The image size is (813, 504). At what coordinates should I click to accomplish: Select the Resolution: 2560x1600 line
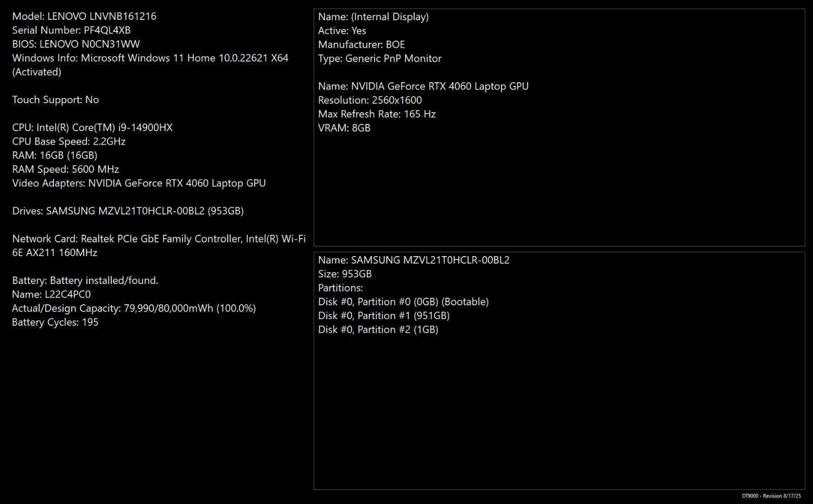pyautogui.click(x=370, y=100)
